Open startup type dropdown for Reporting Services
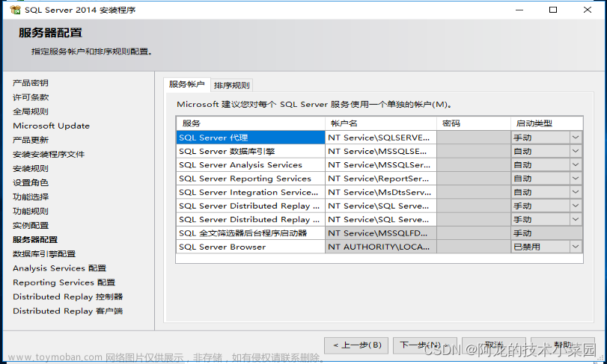This screenshot has height=364, width=607. (x=576, y=179)
